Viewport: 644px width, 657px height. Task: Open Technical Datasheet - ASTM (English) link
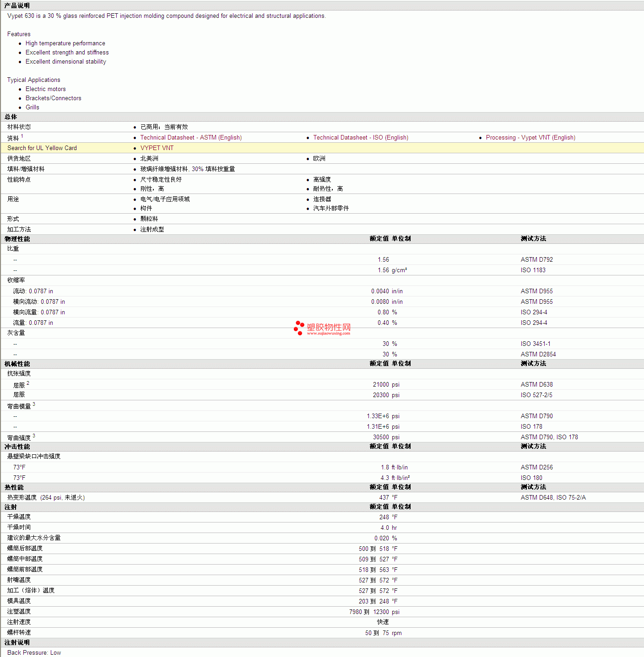pyautogui.click(x=191, y=138)
